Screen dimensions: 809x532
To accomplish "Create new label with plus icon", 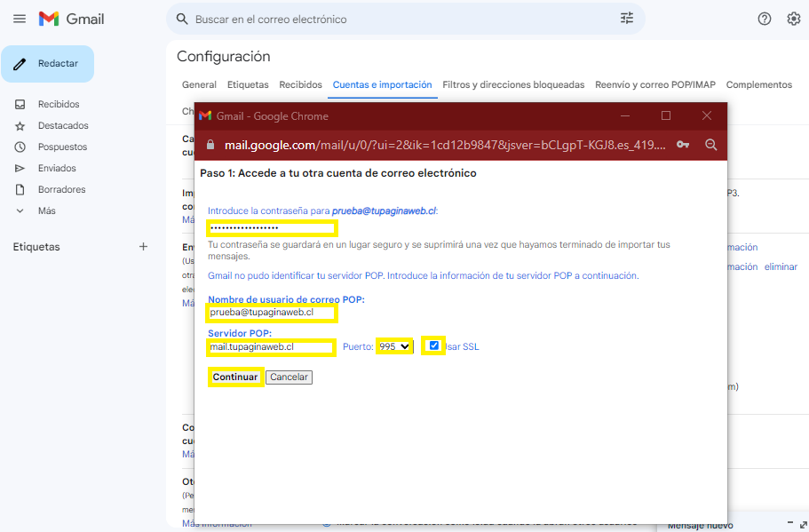I will pos(143,247).
